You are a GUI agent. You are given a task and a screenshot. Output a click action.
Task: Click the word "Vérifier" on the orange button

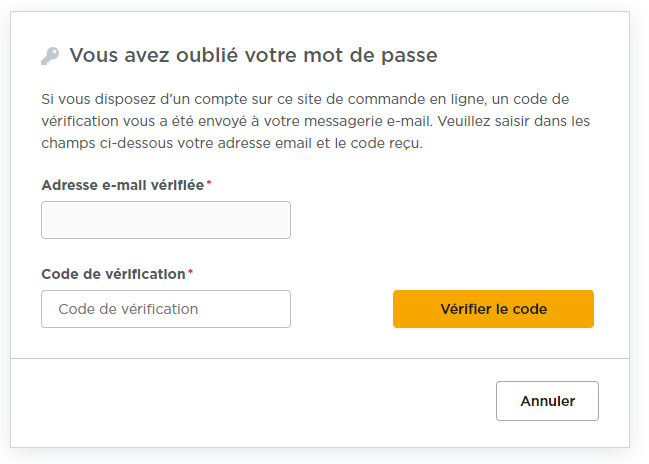(466, 309)
